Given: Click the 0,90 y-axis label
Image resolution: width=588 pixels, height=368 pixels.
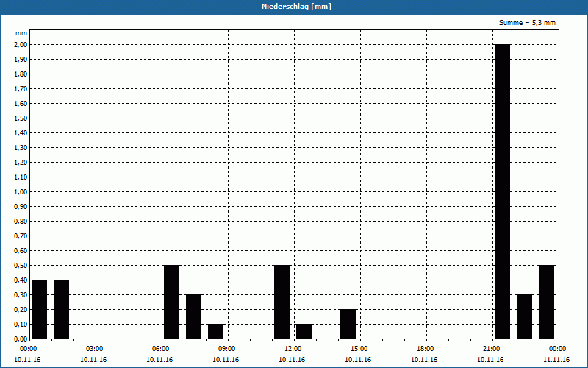Looking at the screenshot, I should pyautogui.click(x=21, y=207).
